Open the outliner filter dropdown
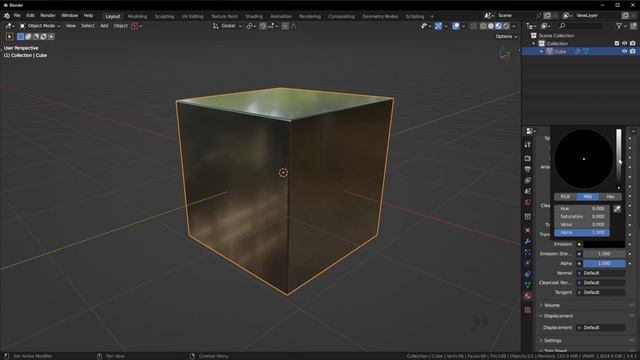Image resolution: width=640 pixels, height=360 pixels. pos(621,26)
